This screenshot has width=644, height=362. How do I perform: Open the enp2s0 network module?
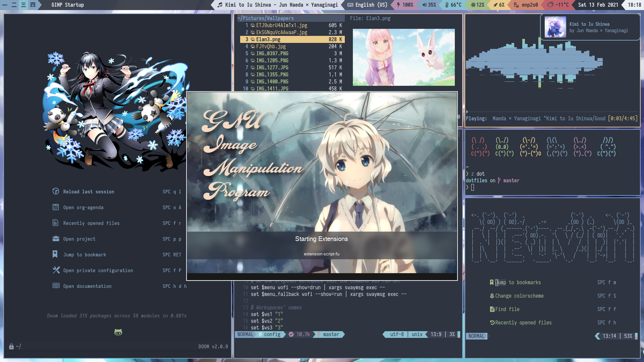526,5
